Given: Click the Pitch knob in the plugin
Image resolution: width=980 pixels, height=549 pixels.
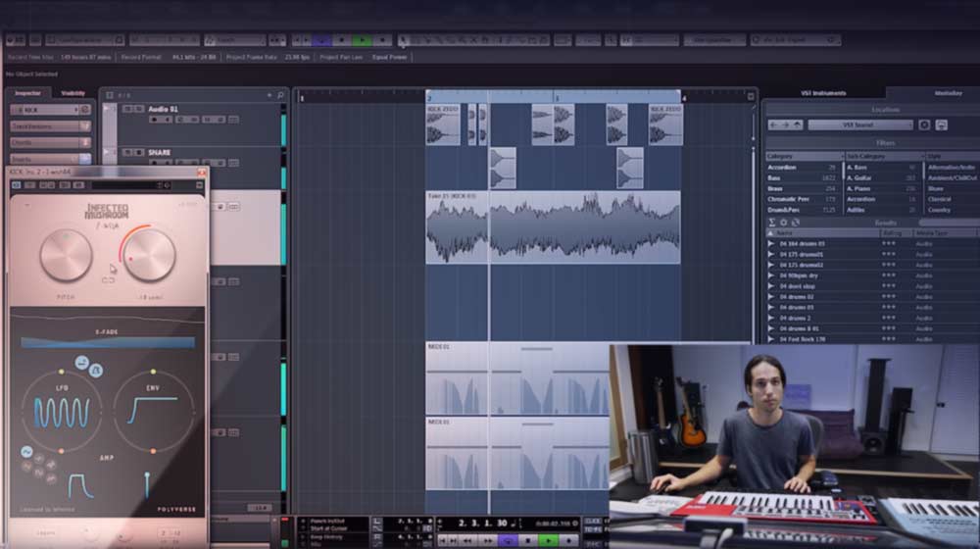Looking at the screenshot, I should pos(66,255).
